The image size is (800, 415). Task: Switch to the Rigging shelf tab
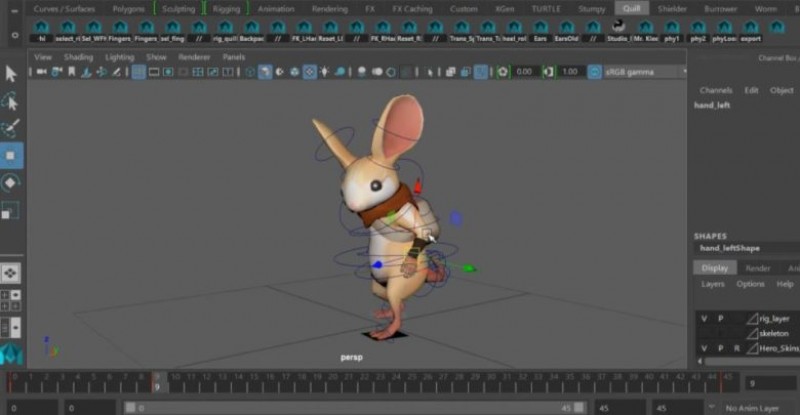(226, 9)
